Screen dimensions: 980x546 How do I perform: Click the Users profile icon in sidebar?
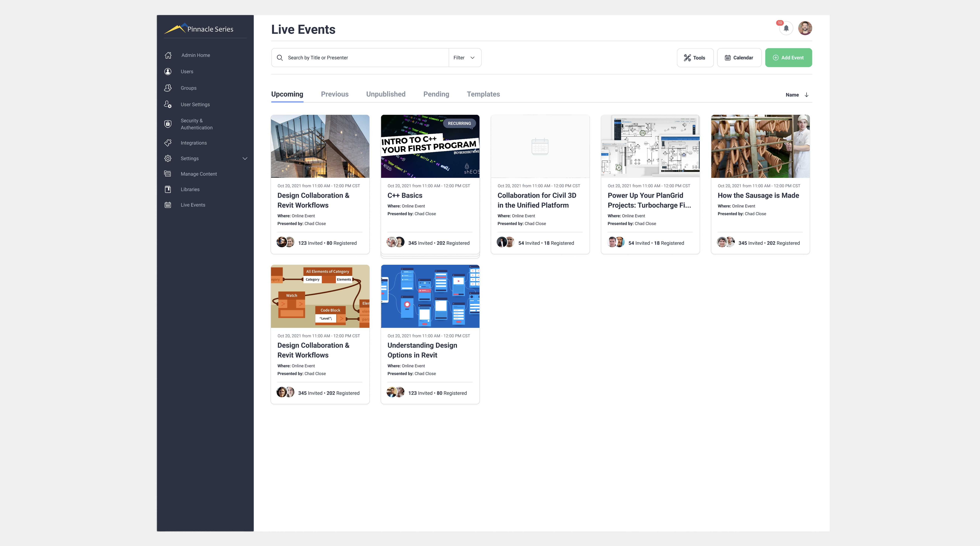pos(168,72)
